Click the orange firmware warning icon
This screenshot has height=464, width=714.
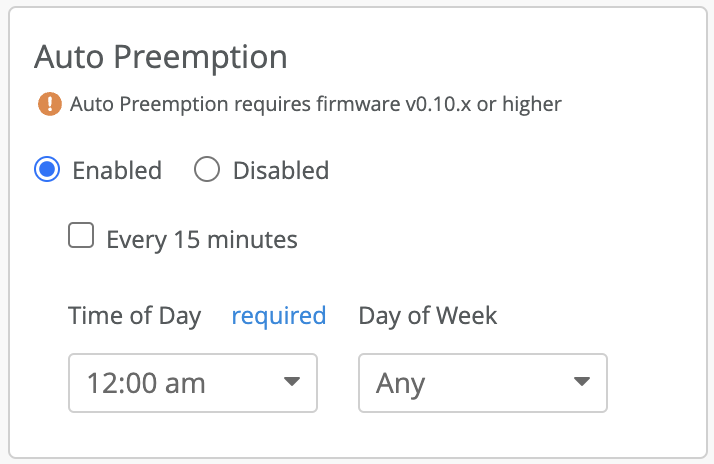pyautogui.click(x=49, y=104)
